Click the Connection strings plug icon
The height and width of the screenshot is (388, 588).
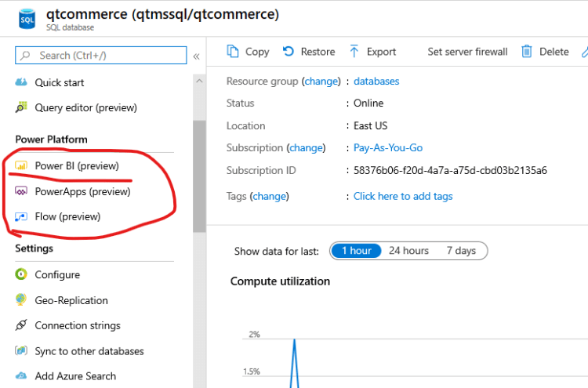[21, 325]
